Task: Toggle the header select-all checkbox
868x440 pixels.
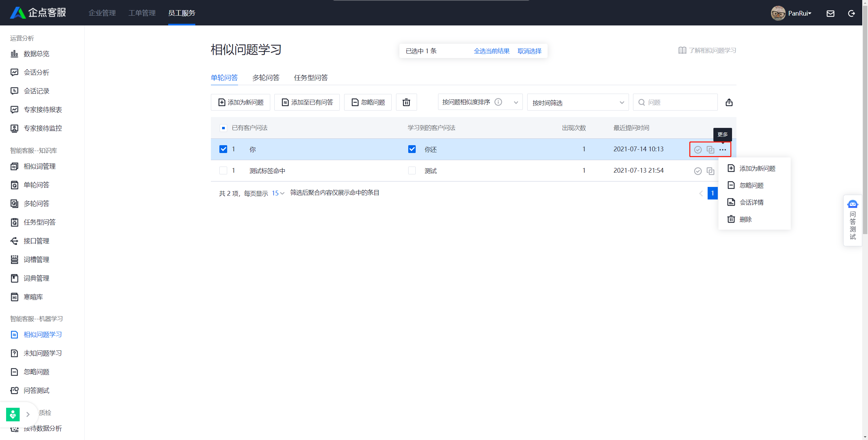Action: coord(223,128)
